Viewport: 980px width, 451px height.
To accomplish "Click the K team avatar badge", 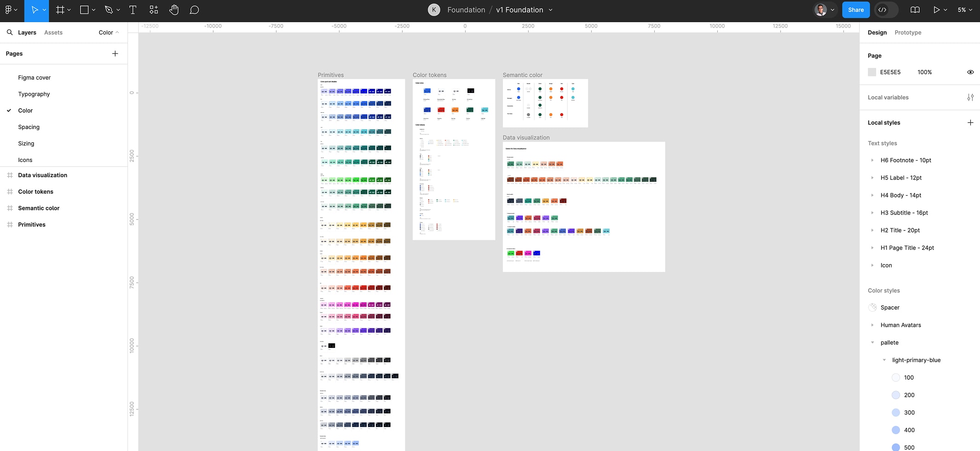I will pyautogui.click(x=434, y=10).
